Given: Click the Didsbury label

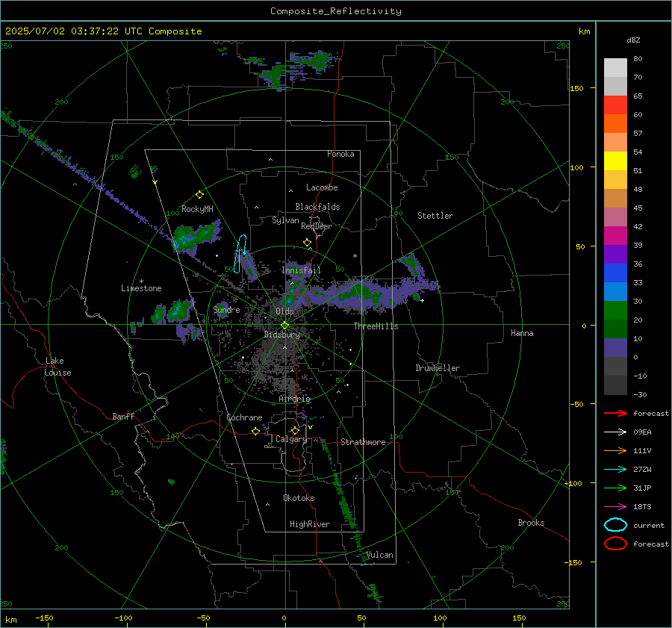Looking at the screenshot, I should tap(282, 335).
